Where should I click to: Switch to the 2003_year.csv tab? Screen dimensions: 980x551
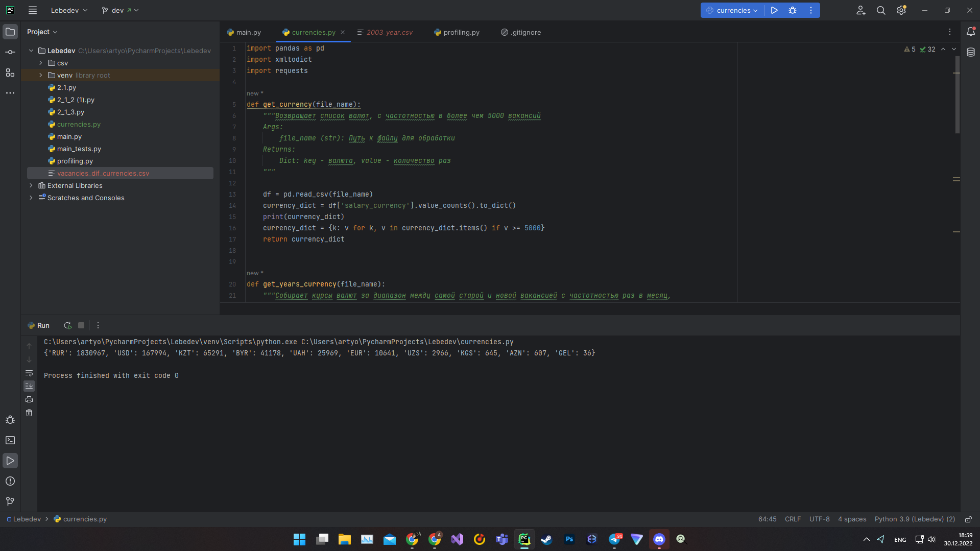[x=390, y=32]
